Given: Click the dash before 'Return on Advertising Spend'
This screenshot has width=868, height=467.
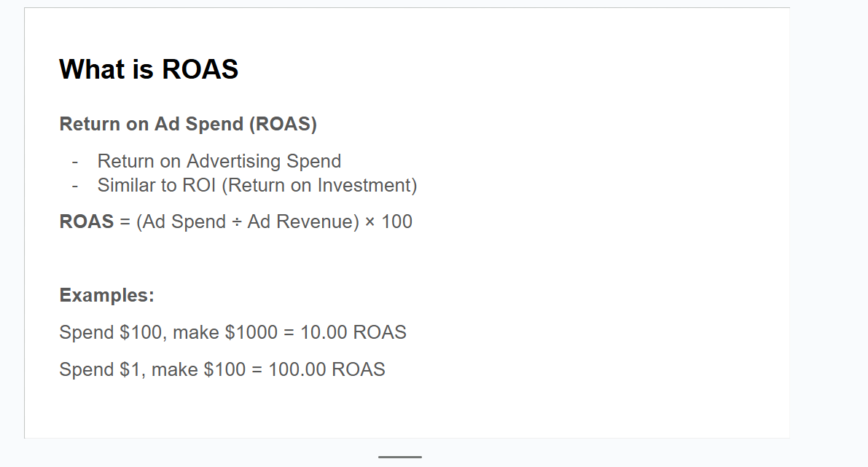Looking at the screenshot, I should coord(75,161).
